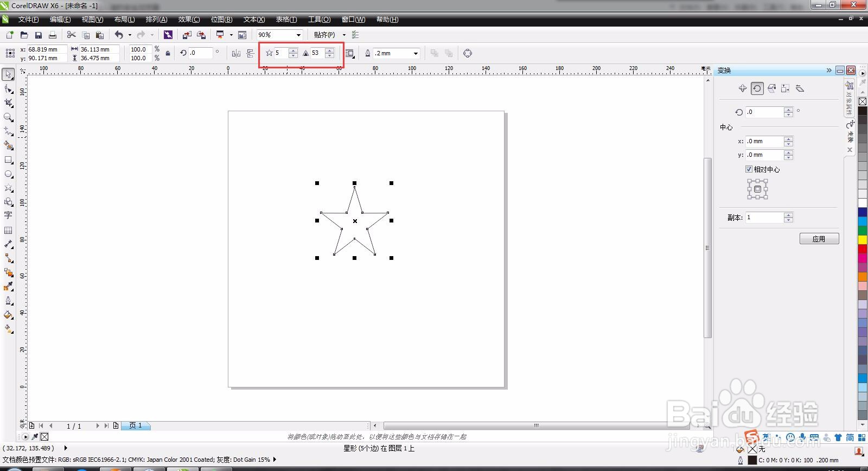Select the Size transform mode icon

pos(786,88)
